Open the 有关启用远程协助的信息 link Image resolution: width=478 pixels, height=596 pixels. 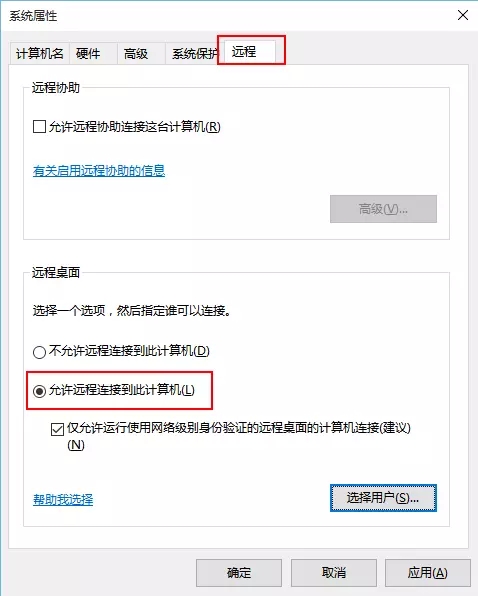click(x=99, y=171)
